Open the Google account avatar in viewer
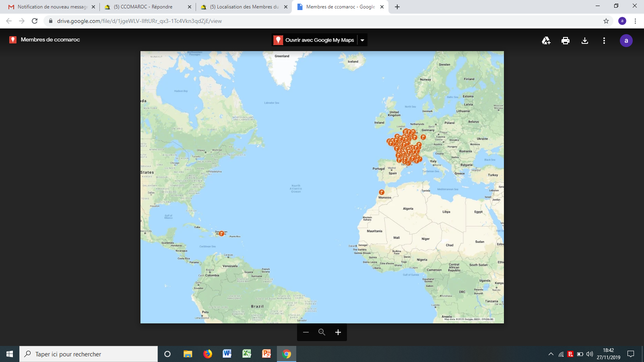The image size is (644, 362). 626,41
